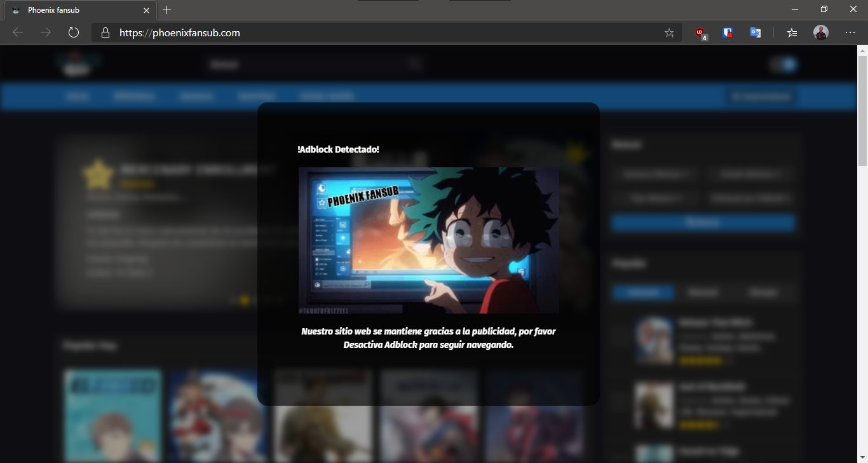Click the '!Adblock Detectado!' heading
This screenshot has height=463, width=868.
click(x=338, y=149)
